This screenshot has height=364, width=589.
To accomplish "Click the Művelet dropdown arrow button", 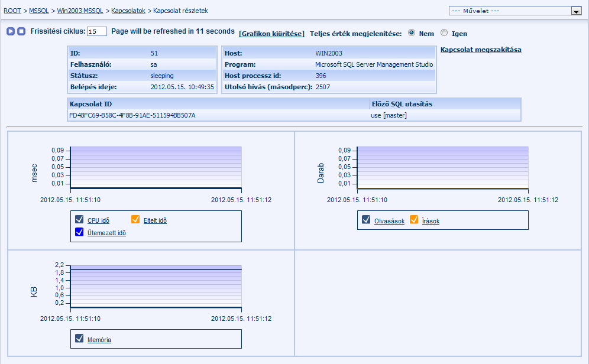I will point(575,11).
